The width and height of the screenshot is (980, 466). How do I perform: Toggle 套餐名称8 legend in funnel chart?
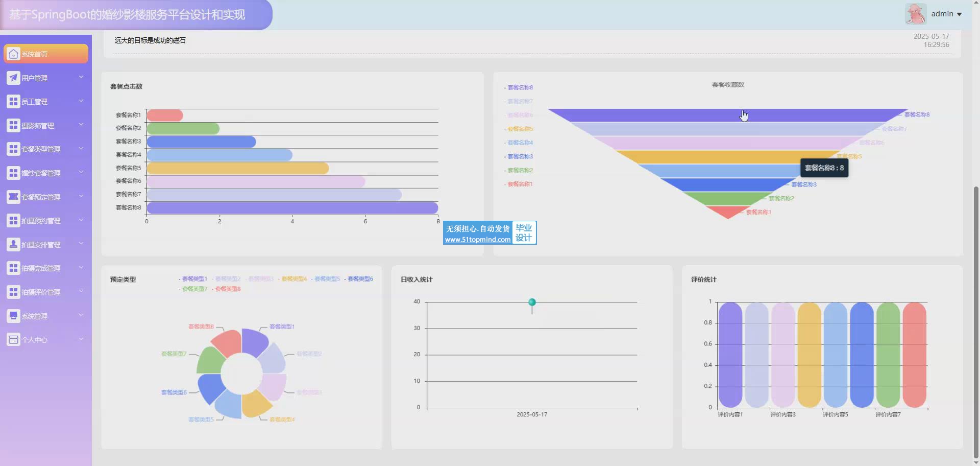pyautogui.click(x=520, y=87)
